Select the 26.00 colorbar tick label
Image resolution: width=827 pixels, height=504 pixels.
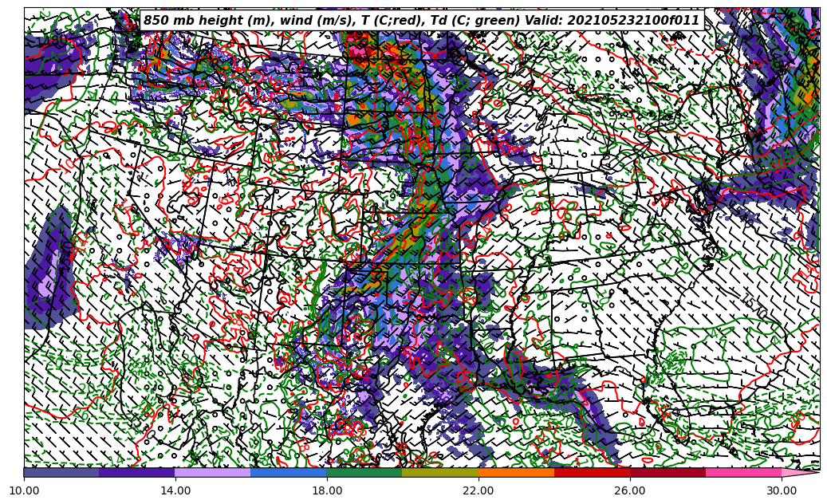(x=630, y=490)
